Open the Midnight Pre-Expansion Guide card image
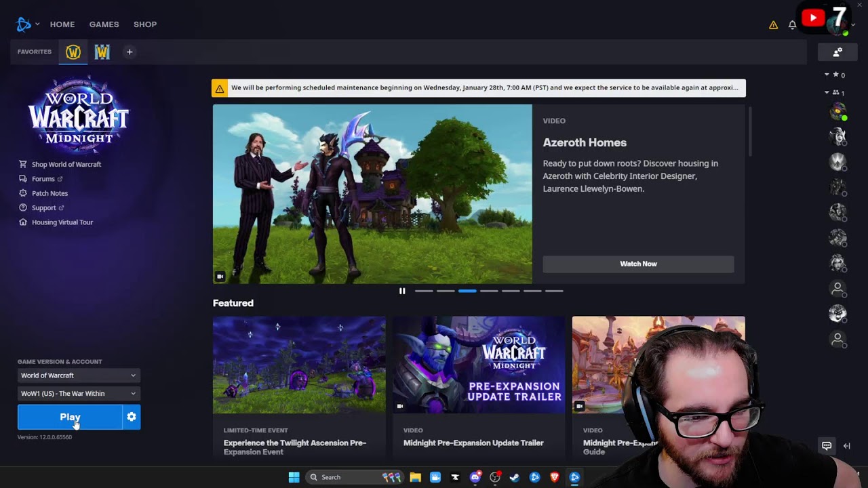Image resolution: width=868 pixels, height=488 pixels. [x=658, y=365]
